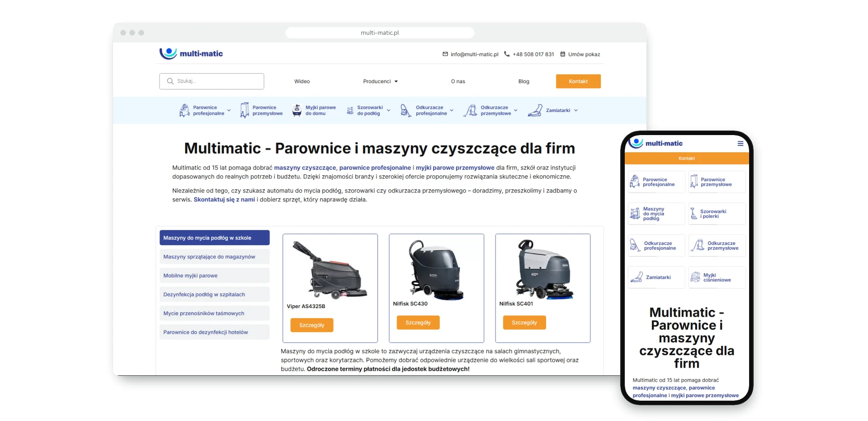
Task: Click the calendar icon beside Umów pokaz
Action: point(563,54)
